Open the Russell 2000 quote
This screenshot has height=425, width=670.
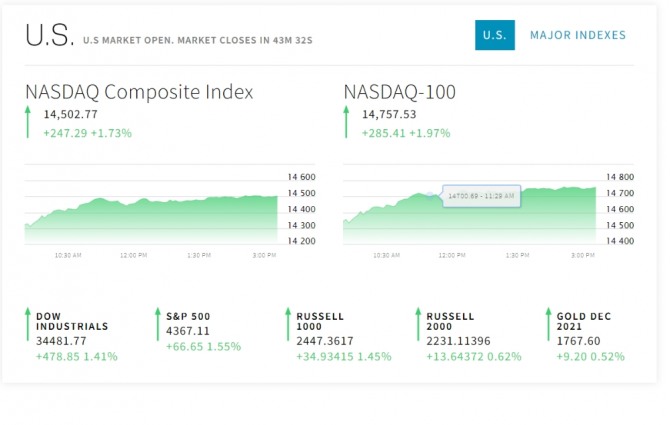449,321
